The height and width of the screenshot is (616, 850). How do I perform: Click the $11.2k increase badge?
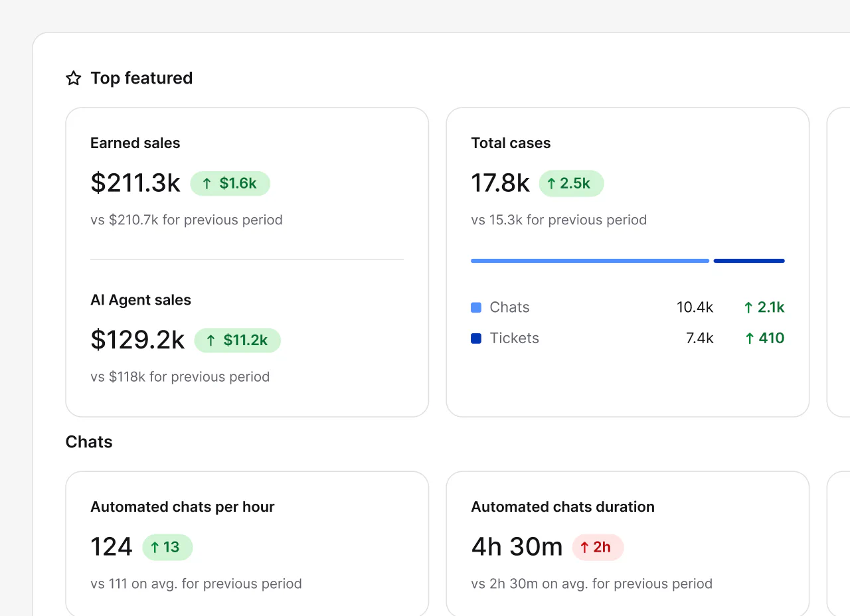(237, 341)
